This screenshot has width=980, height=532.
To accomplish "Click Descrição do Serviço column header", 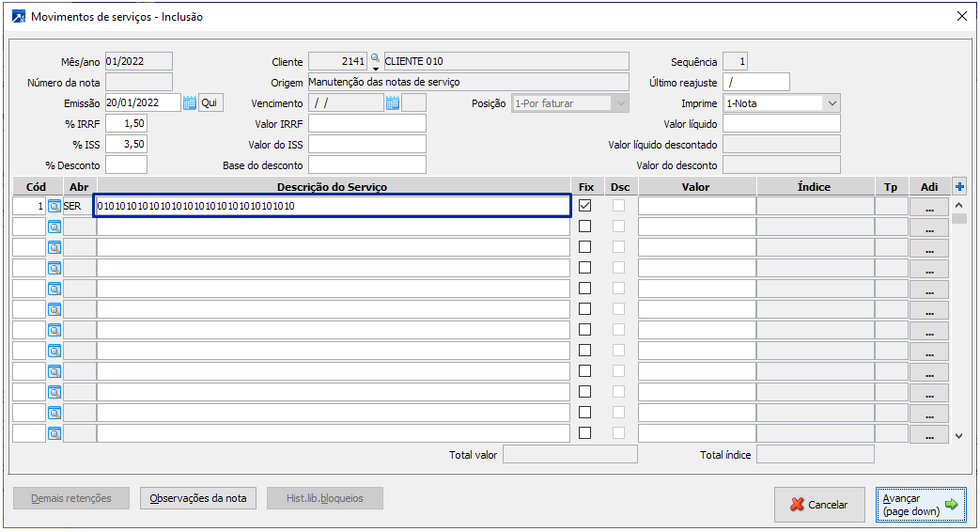I will tap(332, 186).
